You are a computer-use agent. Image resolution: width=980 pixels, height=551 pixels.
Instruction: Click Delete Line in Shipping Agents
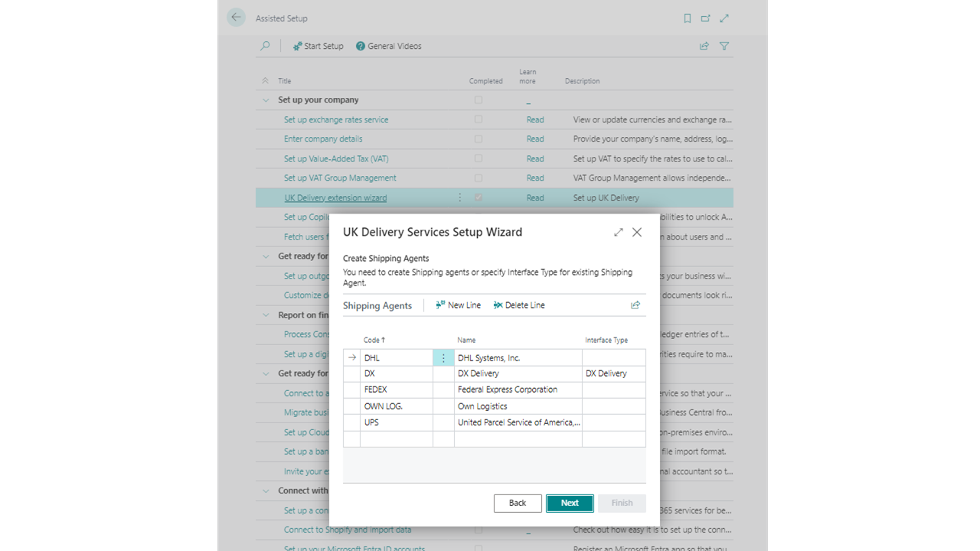(x=518, y=305)
